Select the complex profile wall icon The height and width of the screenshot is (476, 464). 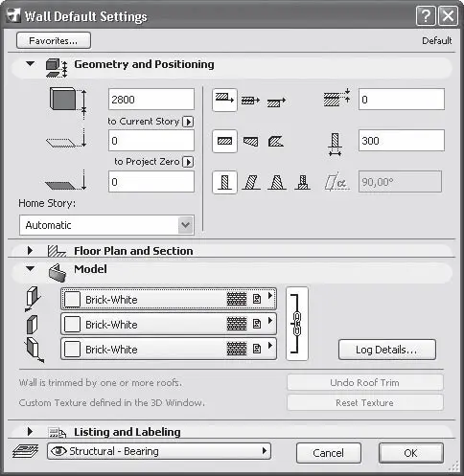[x=302, y=182]
